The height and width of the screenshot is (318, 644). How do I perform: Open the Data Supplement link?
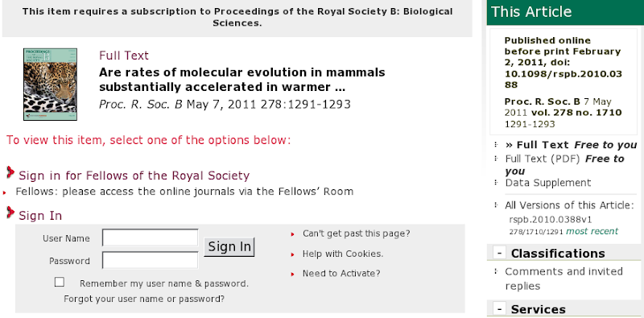tap(548, 183)
